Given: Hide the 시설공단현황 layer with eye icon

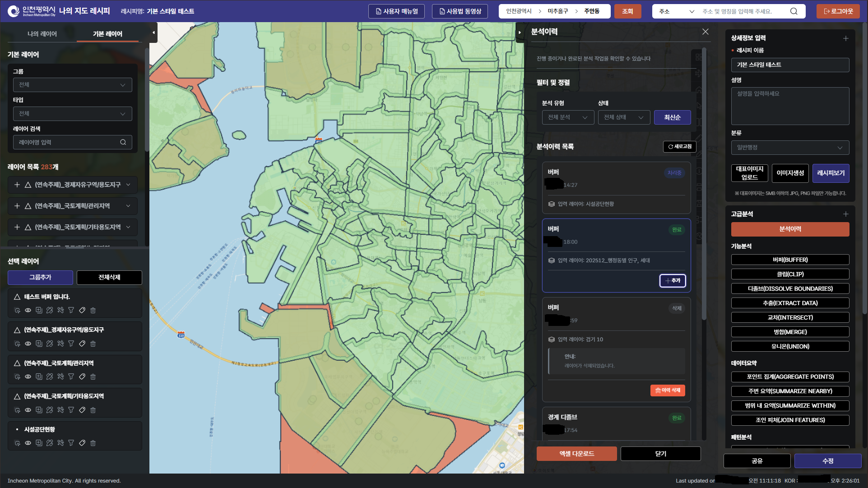Looking at the screenshot, I should pyautogui.click(x=28, y=443).
